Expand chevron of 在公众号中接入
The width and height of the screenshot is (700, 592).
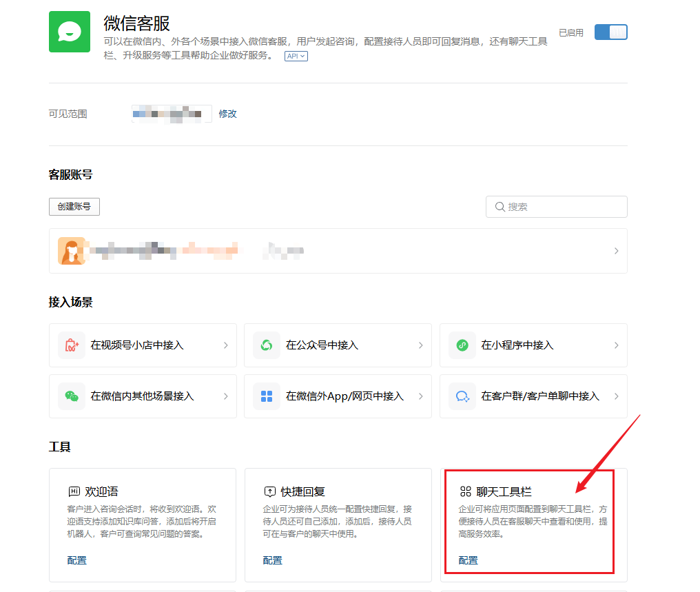(x=420, y=345)
